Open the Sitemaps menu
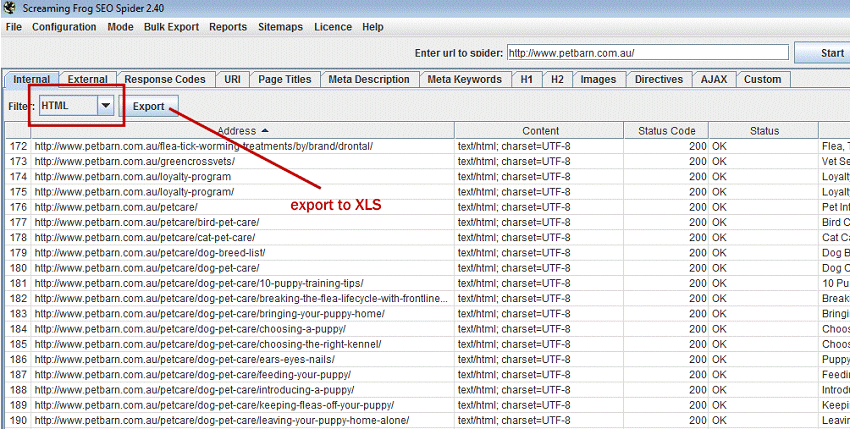Image resolution: width=850 pixels, height=429 pixels. 280,27
